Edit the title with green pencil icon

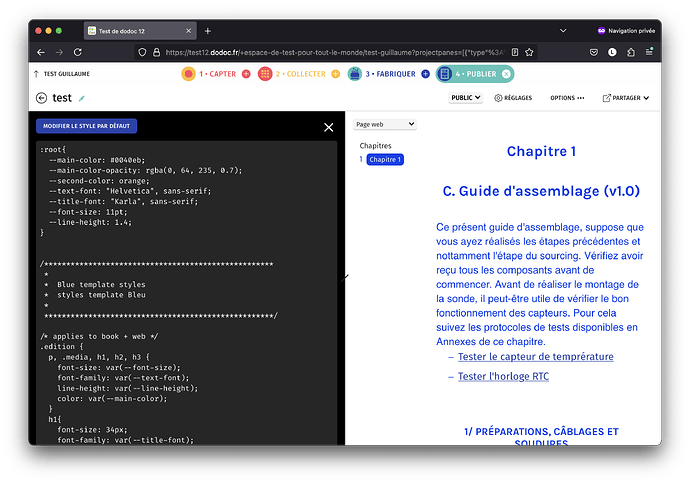81,98
